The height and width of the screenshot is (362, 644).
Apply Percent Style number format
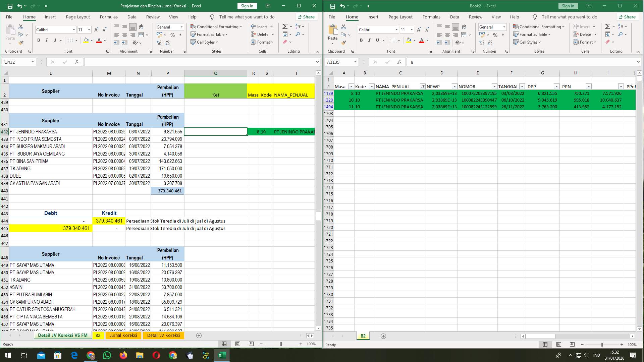[172, 34]
